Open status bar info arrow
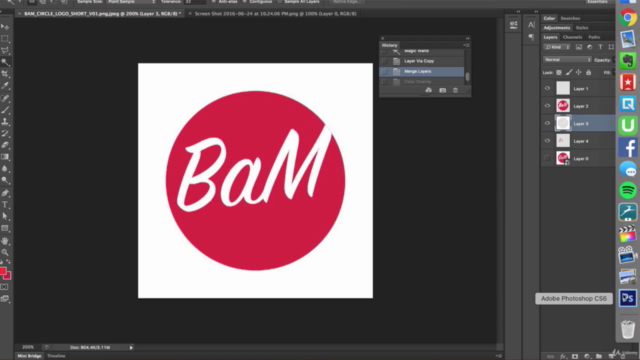640x360 pixels. (x=131, y=347)
